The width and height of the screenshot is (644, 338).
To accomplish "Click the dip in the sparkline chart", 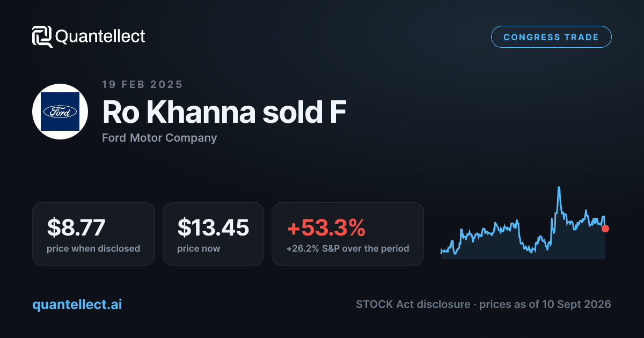I will coord(531,251).
